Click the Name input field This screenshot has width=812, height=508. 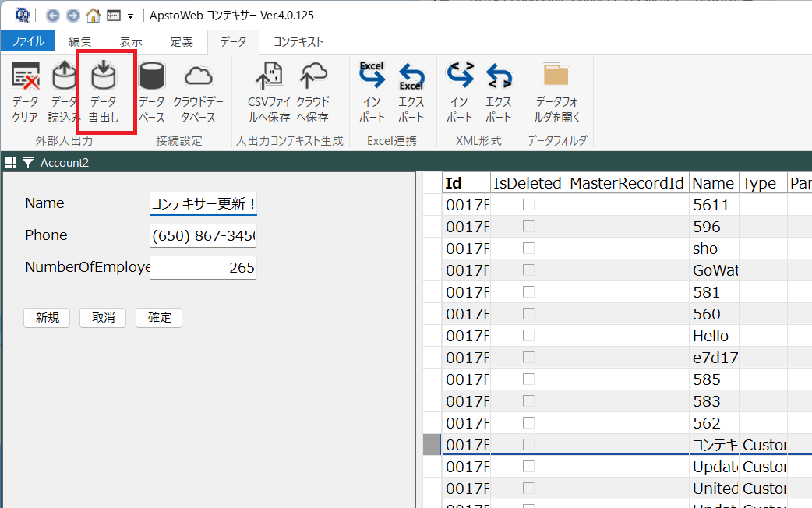coord(203,203)
